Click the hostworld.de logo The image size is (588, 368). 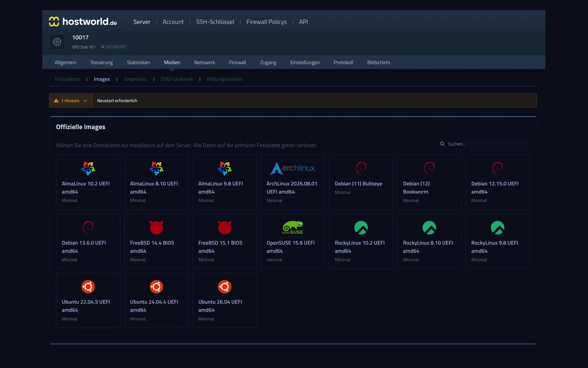[x=83, y=21]
